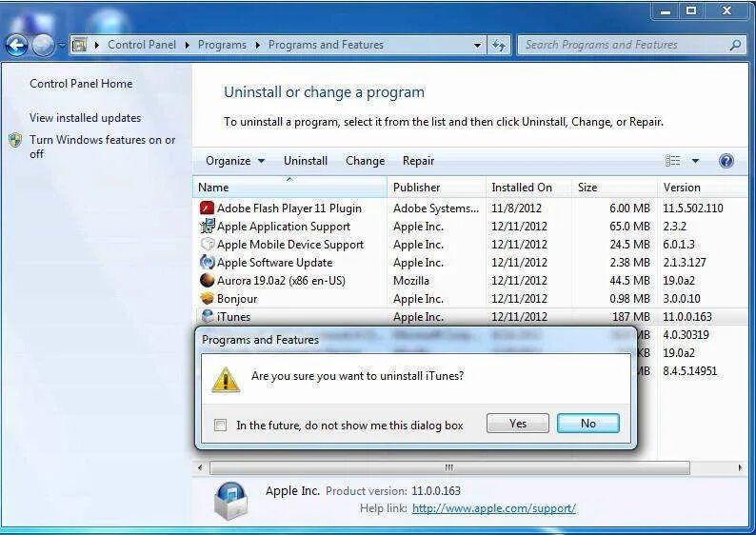Click the Adobe Flash Player icon
Viewport: 756px width, 535px height.
click(x=207, y=208)
